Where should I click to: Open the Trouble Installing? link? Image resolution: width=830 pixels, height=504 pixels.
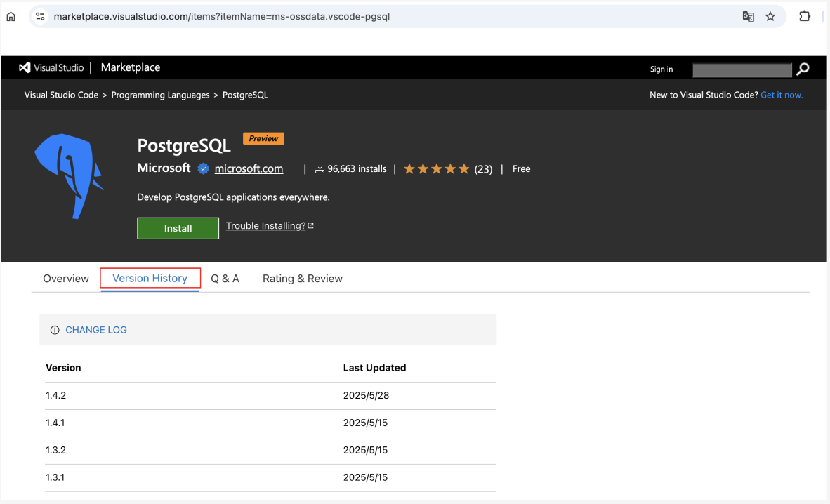270,225
